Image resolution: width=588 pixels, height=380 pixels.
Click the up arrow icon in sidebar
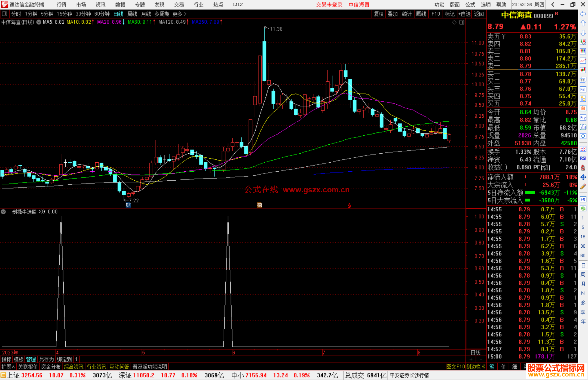(583, 23)
